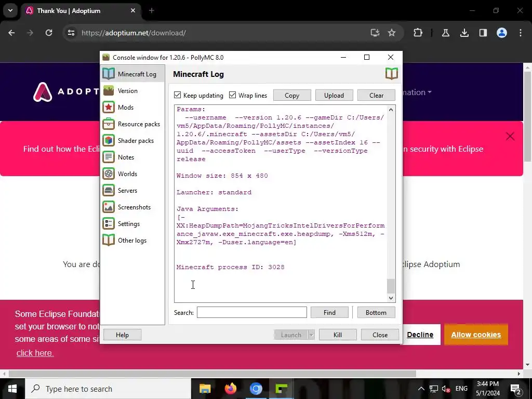Kill the running Minecraft process

(338, 335)
